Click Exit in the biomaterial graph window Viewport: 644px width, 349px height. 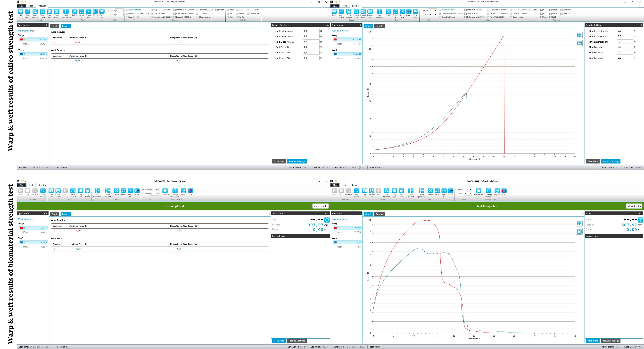tap(504, 192)
